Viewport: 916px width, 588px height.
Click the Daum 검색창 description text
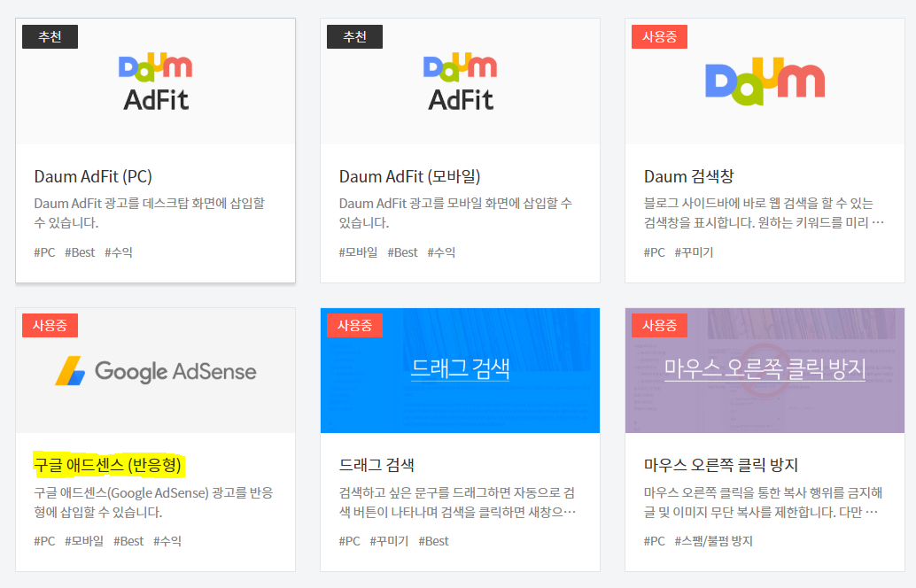click(765, 213)
